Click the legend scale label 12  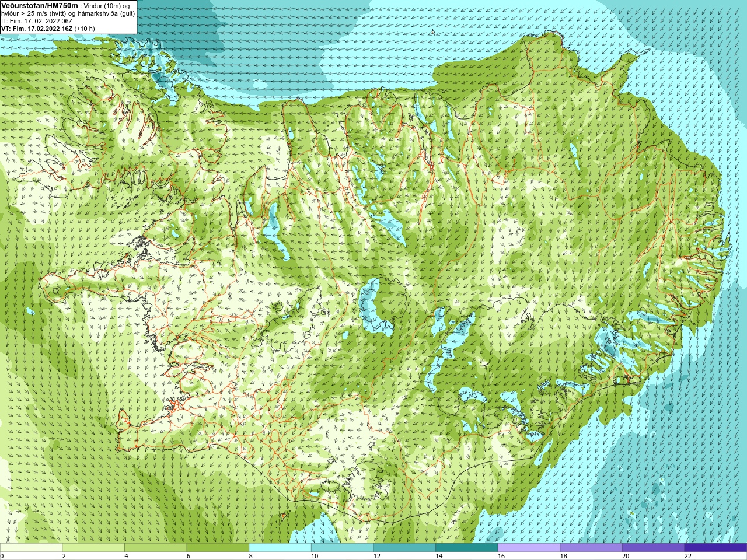coord(377,556)
